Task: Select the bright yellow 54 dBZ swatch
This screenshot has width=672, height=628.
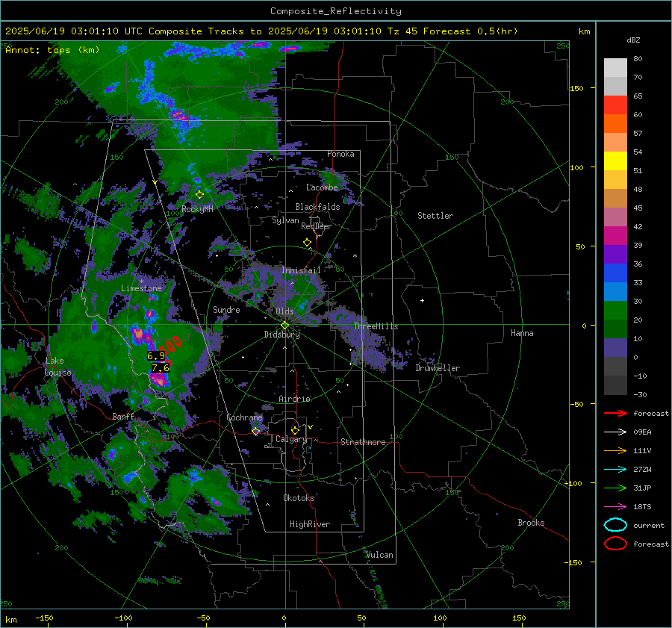Action: coord(615,161)
